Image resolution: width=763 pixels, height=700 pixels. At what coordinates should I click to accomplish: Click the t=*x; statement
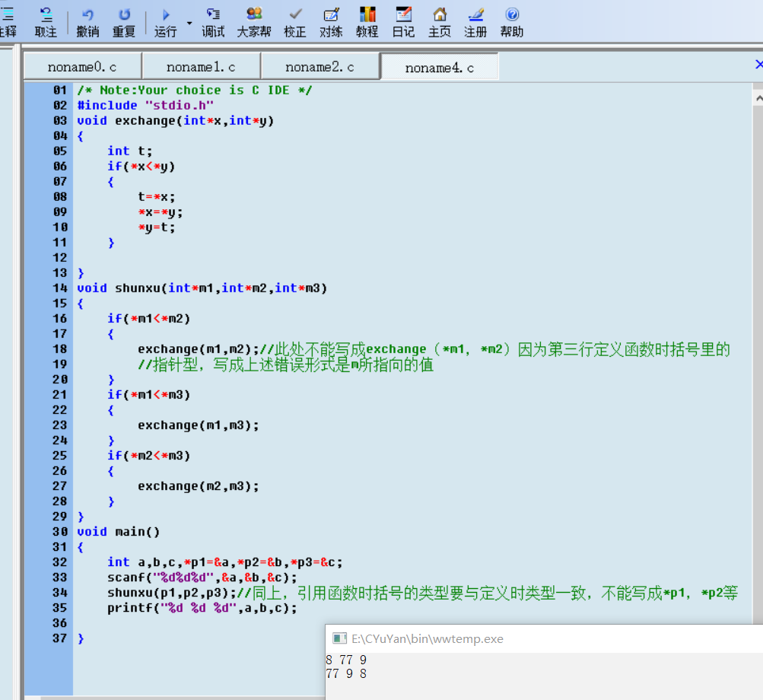pyautogui.click(x=156, y=196)
